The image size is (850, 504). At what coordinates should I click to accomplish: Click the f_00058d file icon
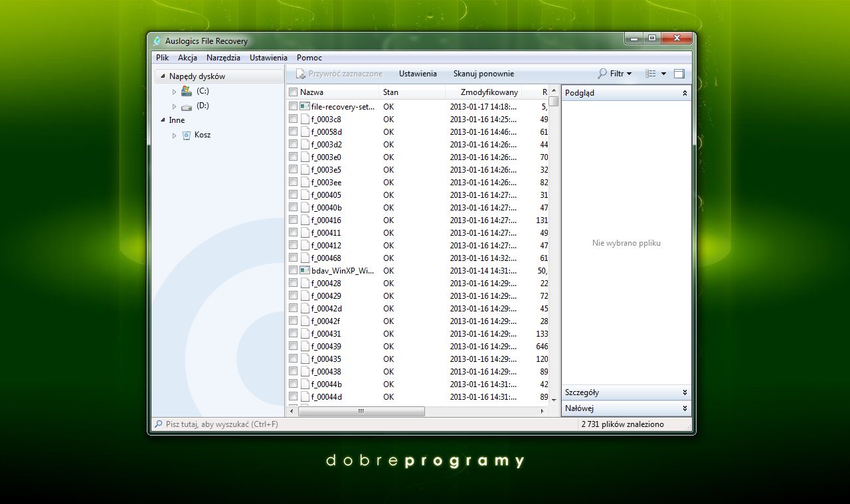click(x=305, y=131)
